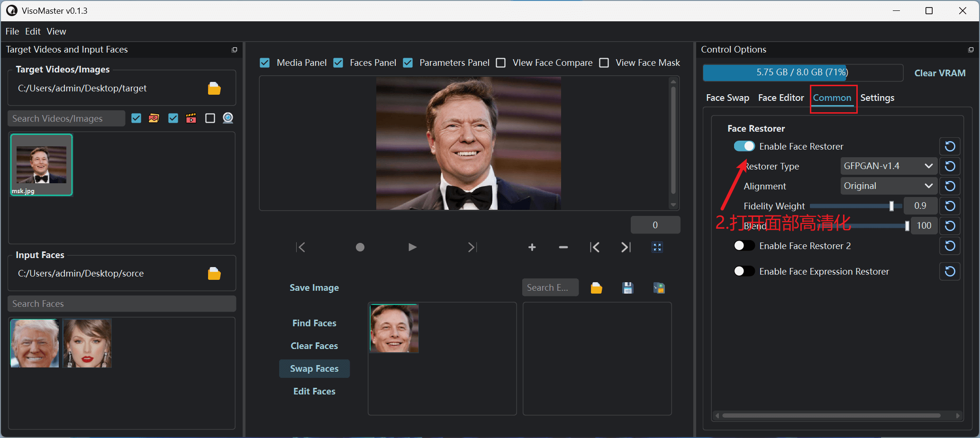Open the Restorer Type GFPGAN-v1.4 dropdown
Viewport: 980px width, 438px height.
coord(889,166)
